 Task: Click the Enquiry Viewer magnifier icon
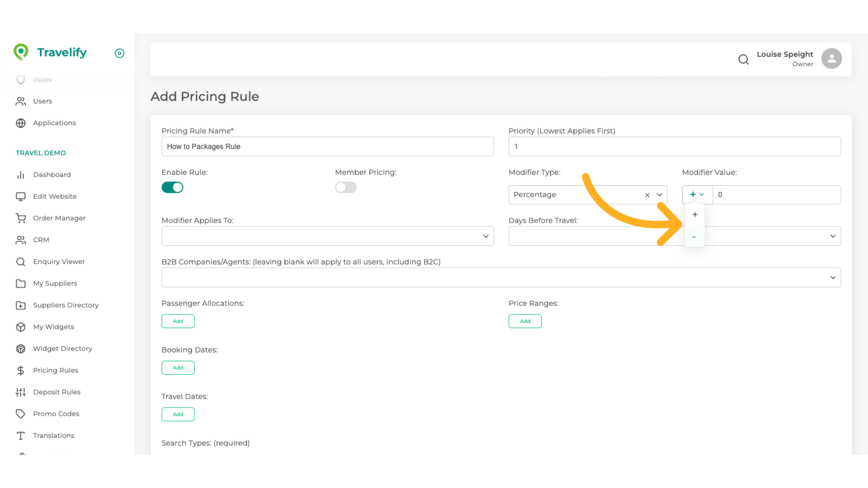21,261
